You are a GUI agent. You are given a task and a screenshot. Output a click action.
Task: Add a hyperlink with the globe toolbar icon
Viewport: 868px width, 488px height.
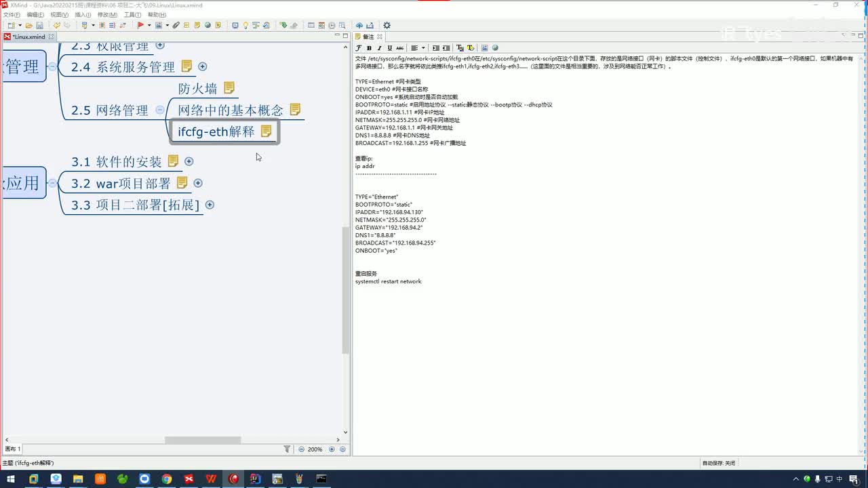pos(208,25)
